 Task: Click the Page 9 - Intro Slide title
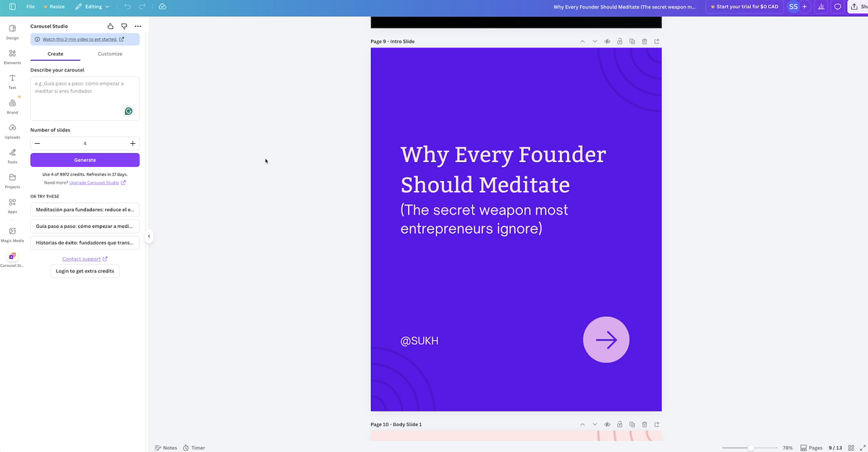tap(393, 41)
